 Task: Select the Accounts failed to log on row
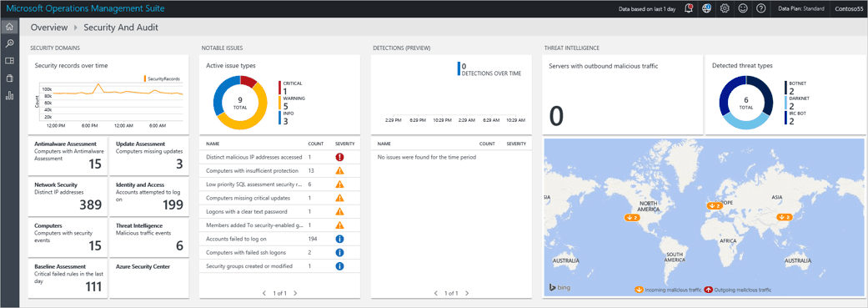pyautogui.click(x=278, y=239)
